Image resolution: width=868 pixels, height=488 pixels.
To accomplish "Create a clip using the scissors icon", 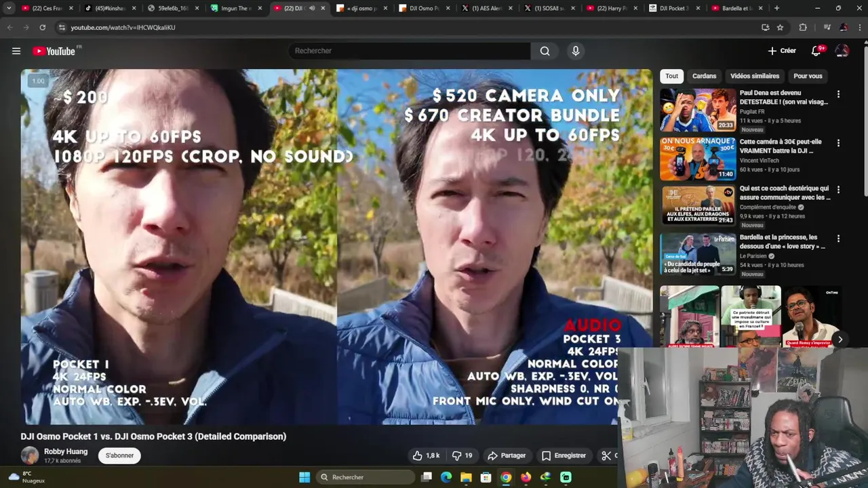I will [x=607, y=455].
